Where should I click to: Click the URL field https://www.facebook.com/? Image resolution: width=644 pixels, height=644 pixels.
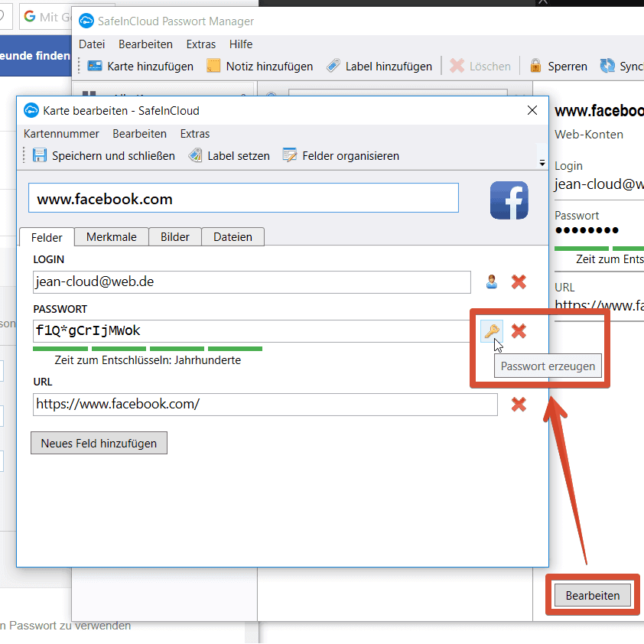pyautogui.click(x=265, y=404)
